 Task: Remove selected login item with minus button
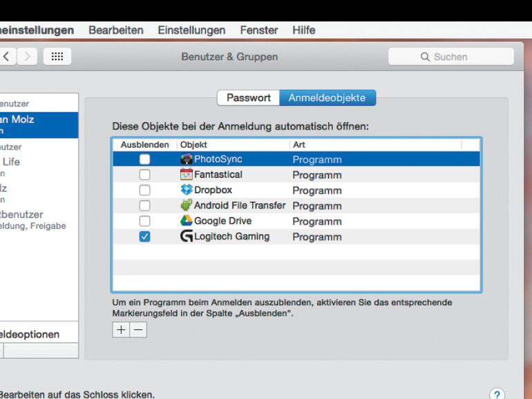click(138, 330)
